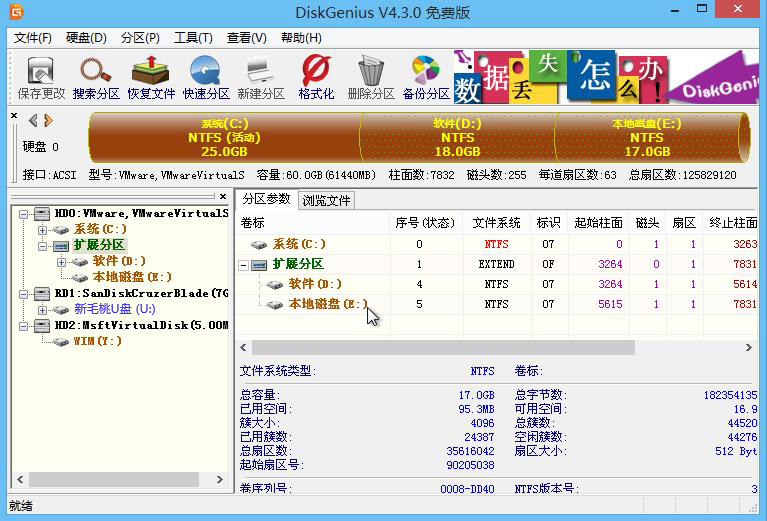Click the drive icon beside 系统(C:) in table
This screenshot has width=767, height=521.
(x=259, y=244)
